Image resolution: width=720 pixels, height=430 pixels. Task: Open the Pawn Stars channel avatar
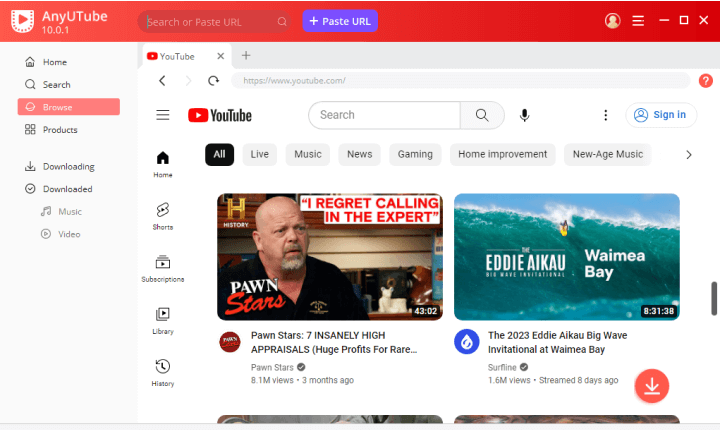pyautogui.click(x=230, y=342)
